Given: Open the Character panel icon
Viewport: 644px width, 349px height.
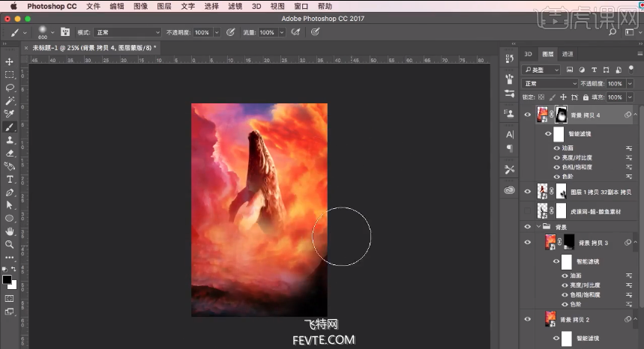Looking at the screenshot, I should [x=510, y=134].
